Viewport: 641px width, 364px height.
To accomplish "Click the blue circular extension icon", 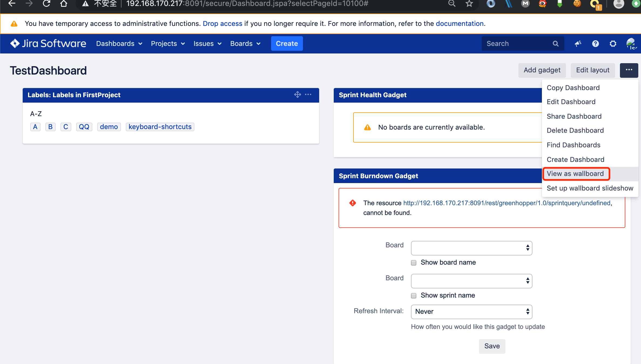I will pyautogui.click(x=491, y=4).
